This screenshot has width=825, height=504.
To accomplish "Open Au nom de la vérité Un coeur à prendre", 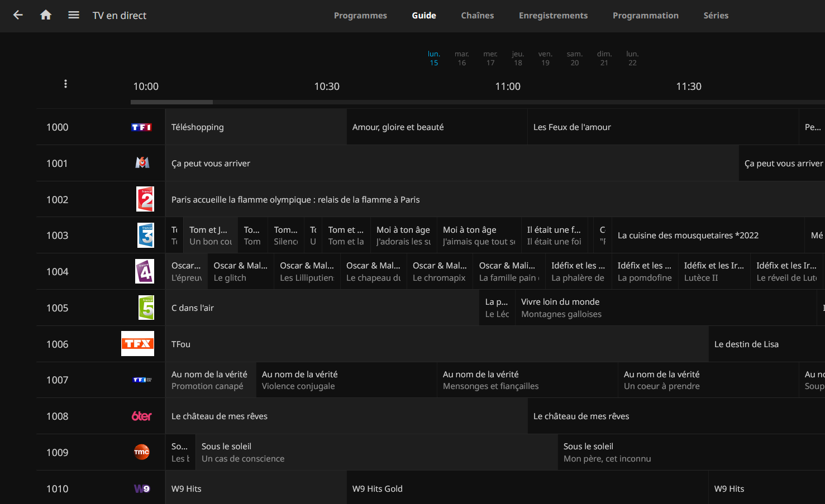I will click(x=708, y=380).
